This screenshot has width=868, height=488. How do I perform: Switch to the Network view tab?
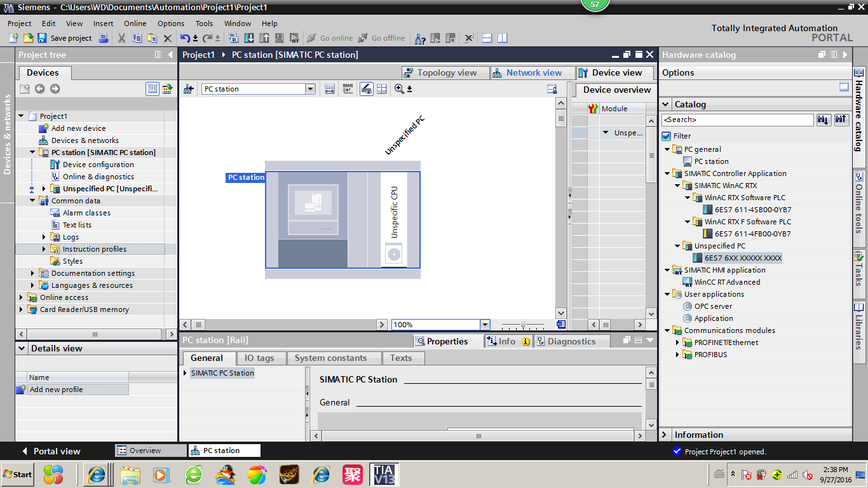pyautogui.click(x=533, y=73)
